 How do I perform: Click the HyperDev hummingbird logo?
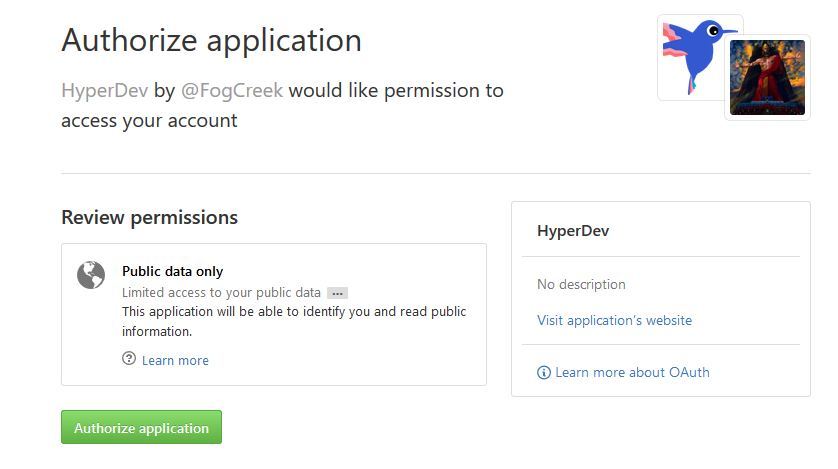tap(693, 57)
